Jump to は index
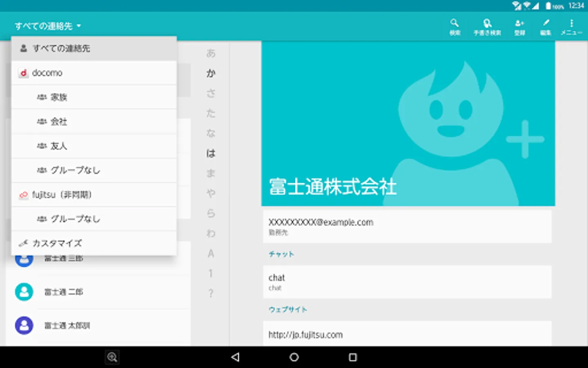 [211, 153]
